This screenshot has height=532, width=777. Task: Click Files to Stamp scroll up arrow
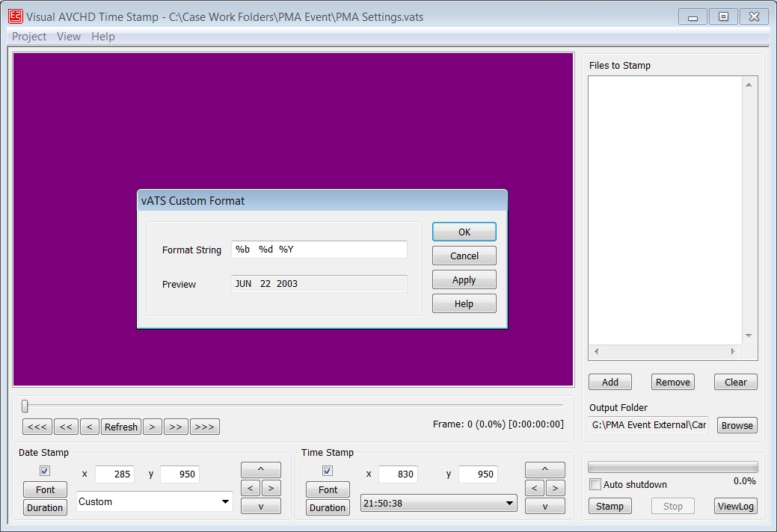[749, 85]
